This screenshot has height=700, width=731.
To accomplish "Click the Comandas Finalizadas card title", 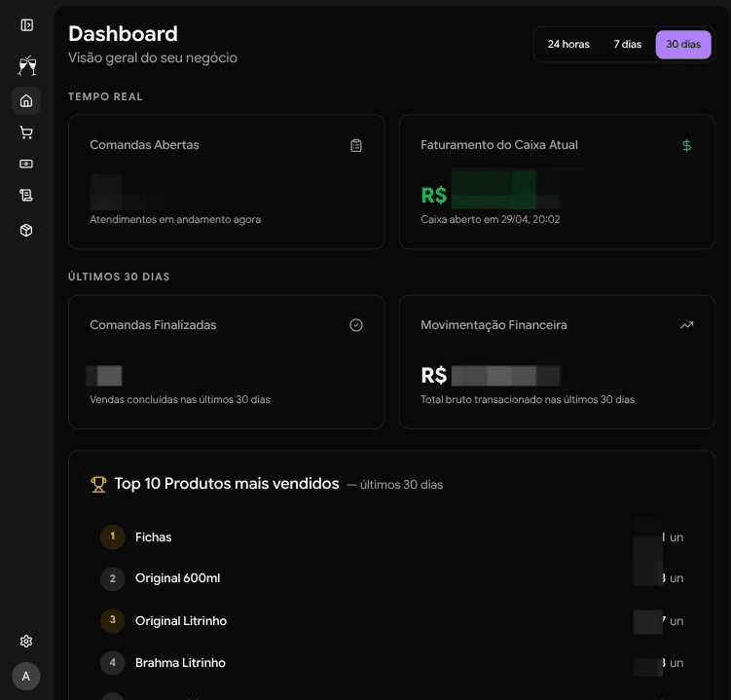I will coord(153,325).
